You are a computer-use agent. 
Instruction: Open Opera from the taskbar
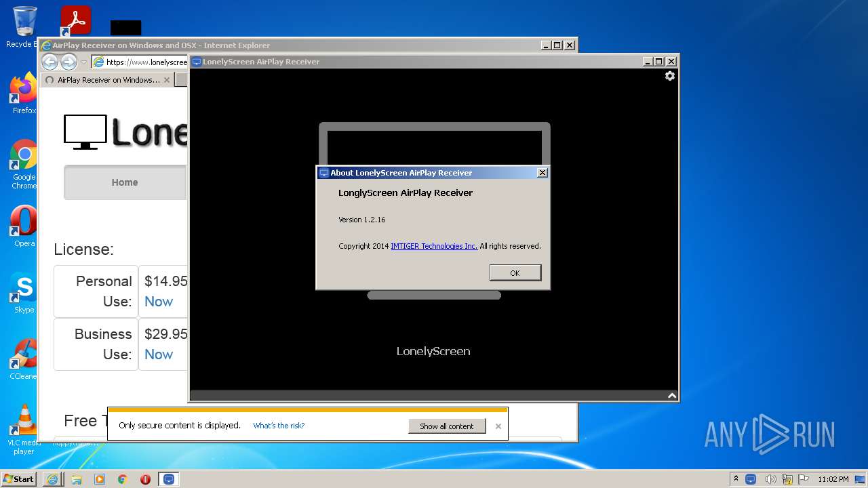145,479
